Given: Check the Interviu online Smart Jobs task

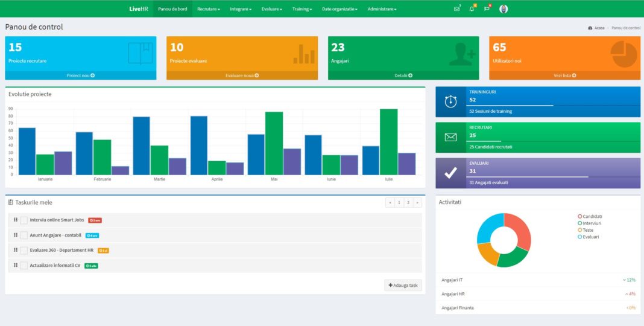Looking at the screenshot, I should click(x=24, y=220).
